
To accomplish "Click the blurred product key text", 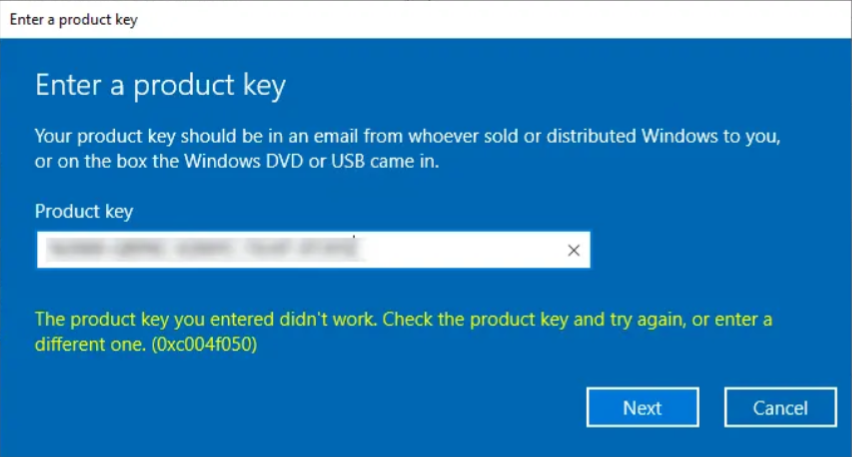I will tap(200, 249).
